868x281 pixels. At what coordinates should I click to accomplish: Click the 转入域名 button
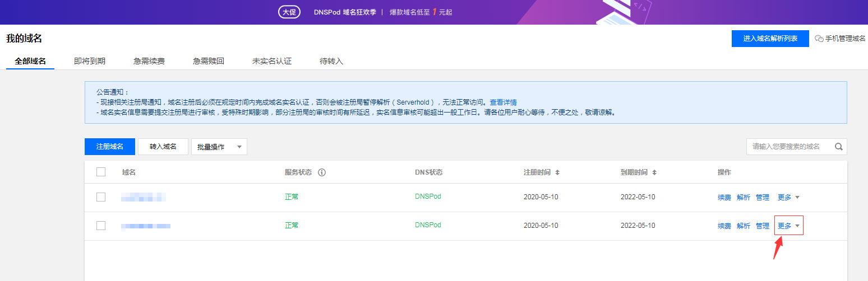(x=163, y=147)
